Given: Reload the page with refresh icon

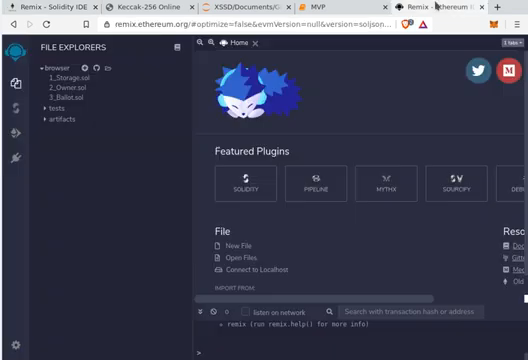Looking at the screenshot, I should [x=46, y=24].
